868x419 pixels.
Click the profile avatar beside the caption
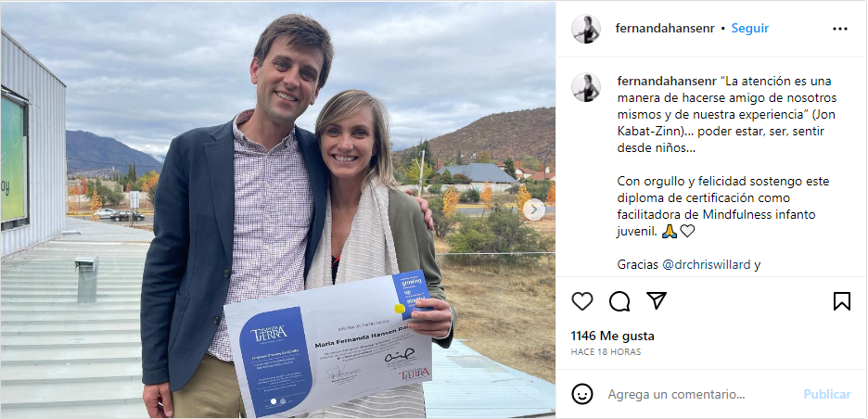(x=586, y=87)
